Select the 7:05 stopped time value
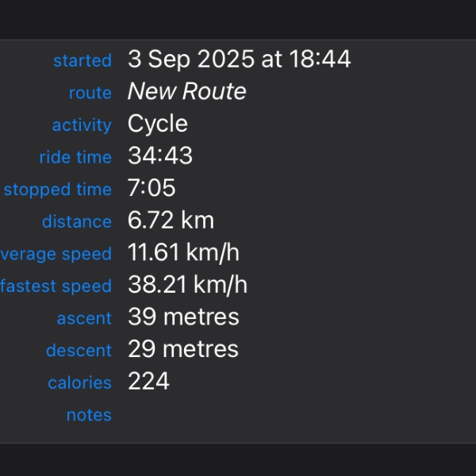476x476 pixels. [x=151, y=188]
